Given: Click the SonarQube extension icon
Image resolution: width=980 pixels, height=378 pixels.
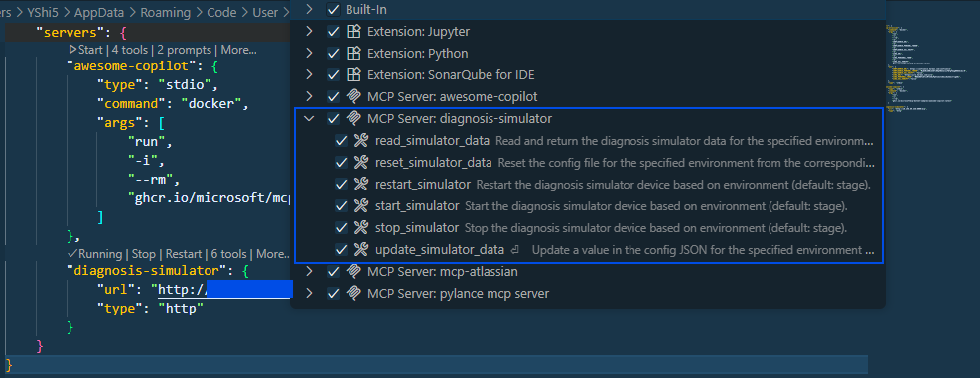Looking at the screenshot, I should 353,75.
